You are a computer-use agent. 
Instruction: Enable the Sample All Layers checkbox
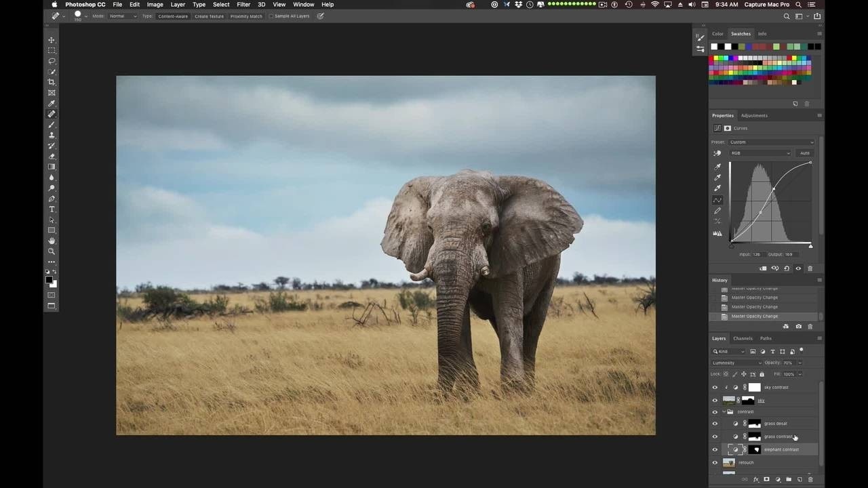(271, 16)
